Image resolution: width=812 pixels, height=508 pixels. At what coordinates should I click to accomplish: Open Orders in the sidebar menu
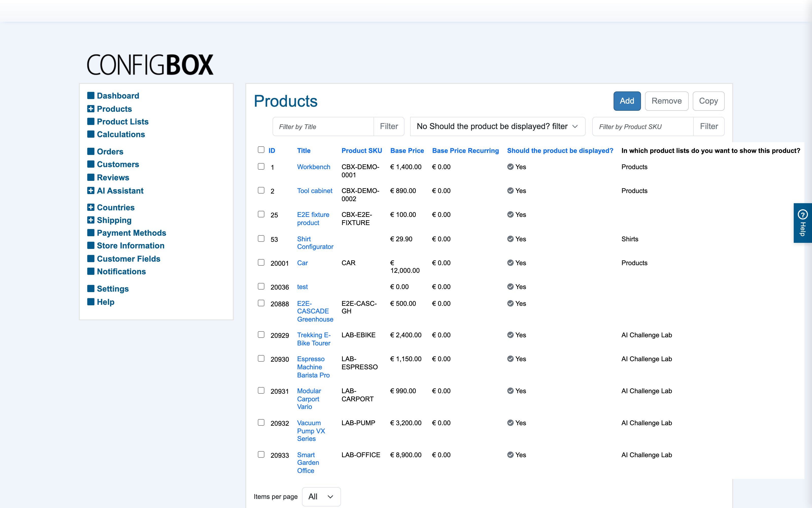click(110, 152)
